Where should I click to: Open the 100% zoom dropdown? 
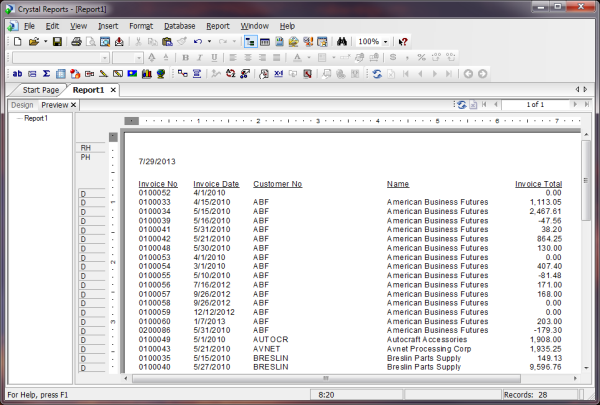(386, 42)
